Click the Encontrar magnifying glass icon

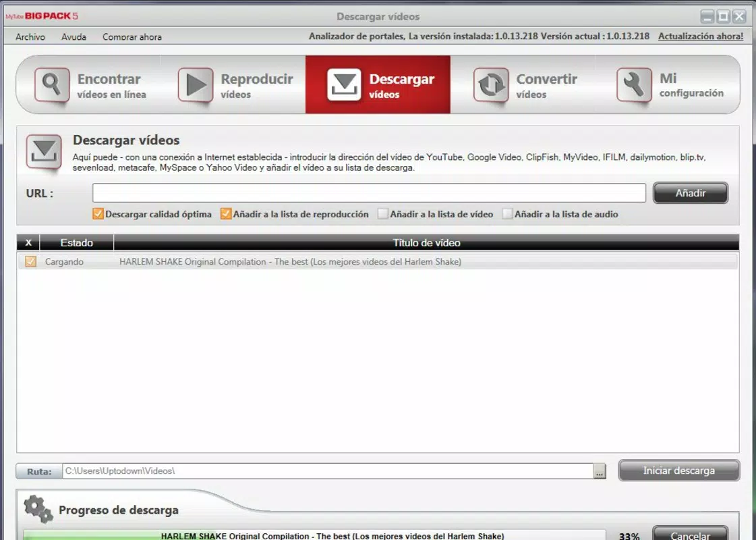pos(51,84)
